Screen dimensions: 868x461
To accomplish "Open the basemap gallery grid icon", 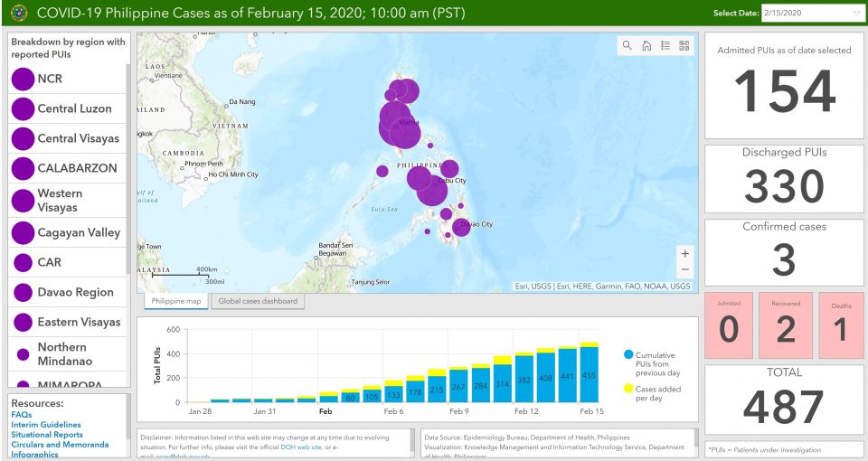I will (x=684, y=46).
